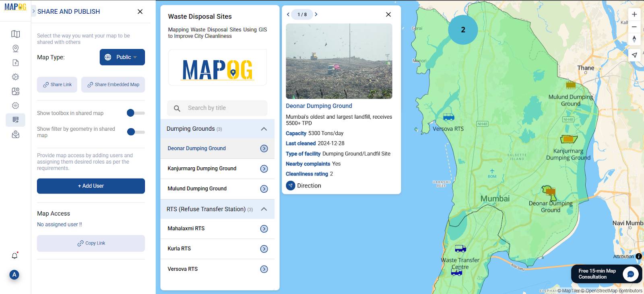Click the search magnifier icon

click(x=177, y=108)
